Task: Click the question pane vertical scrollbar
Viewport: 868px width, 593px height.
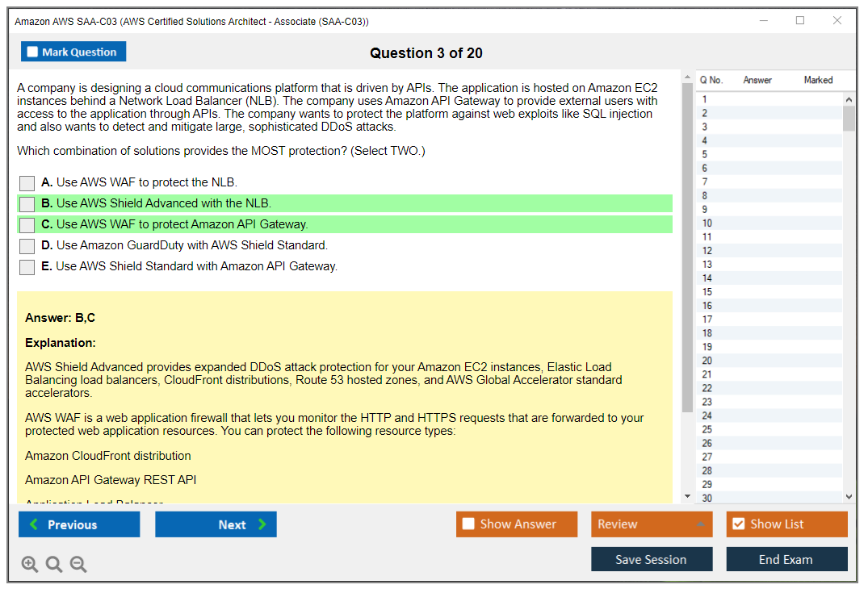Action: [687, 242]
